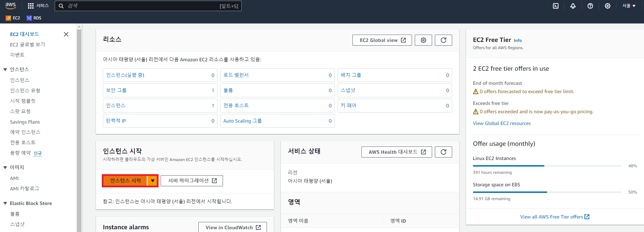Click the Storage space on EBS usage bar
The height and width of the screenshot is (232, 644).
547,192
